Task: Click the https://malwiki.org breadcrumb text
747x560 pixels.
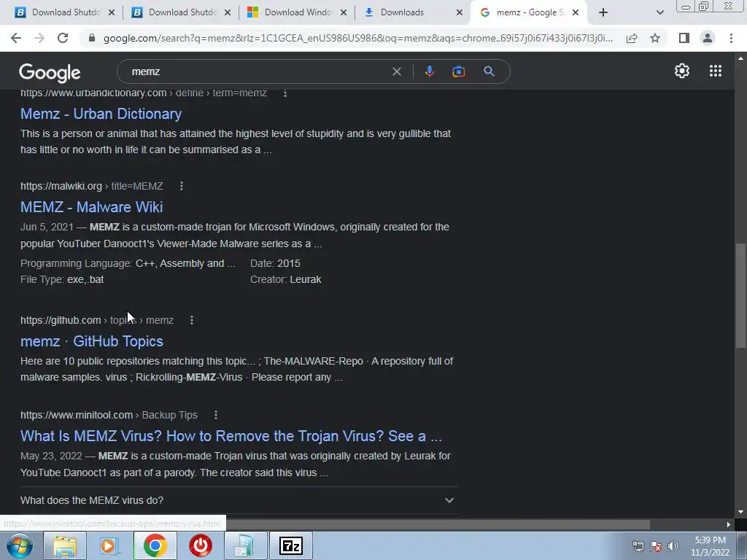Action: 61,186
